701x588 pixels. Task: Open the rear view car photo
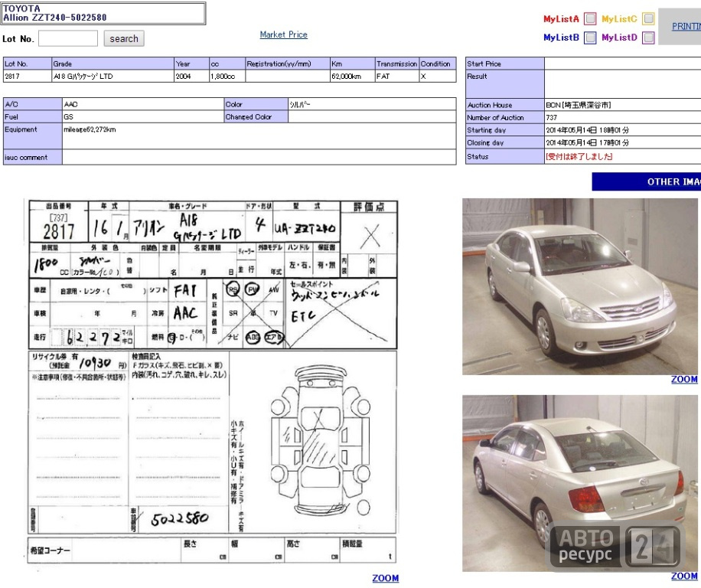(580, 483)
